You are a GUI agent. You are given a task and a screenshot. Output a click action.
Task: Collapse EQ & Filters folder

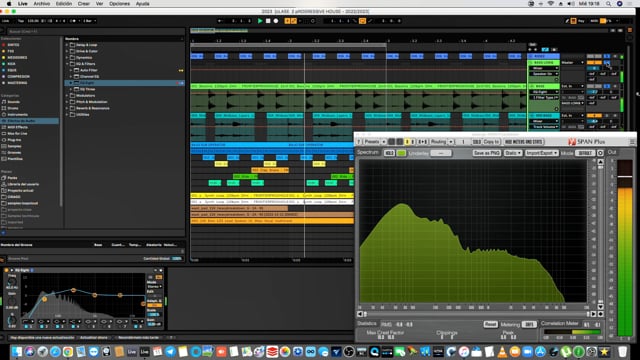(67, 64)
